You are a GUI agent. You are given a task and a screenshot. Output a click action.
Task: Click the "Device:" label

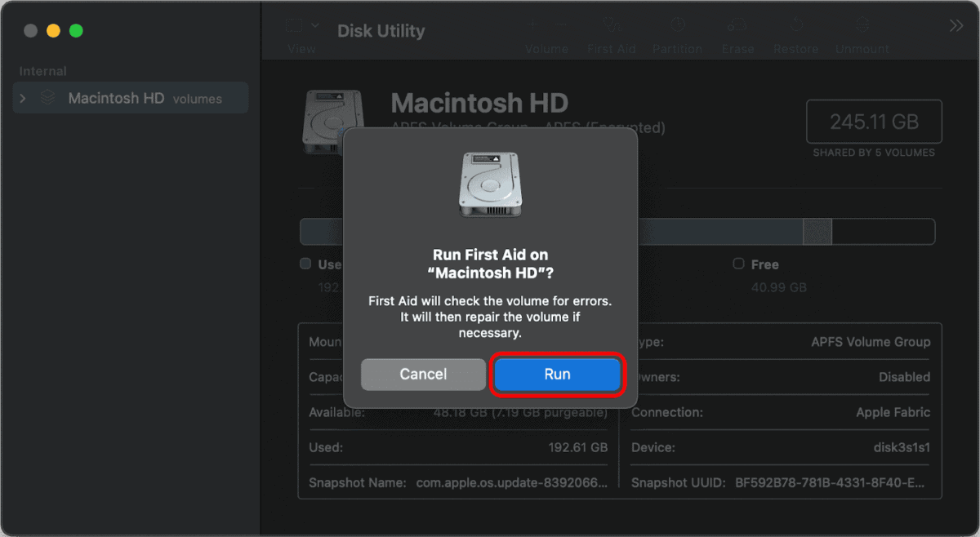[x=653, y=447]
